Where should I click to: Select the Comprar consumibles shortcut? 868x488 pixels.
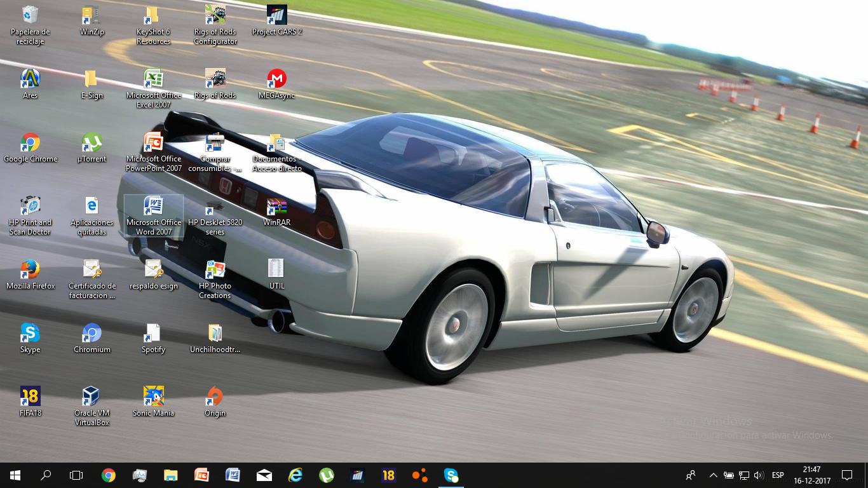(x=215, y=151)
